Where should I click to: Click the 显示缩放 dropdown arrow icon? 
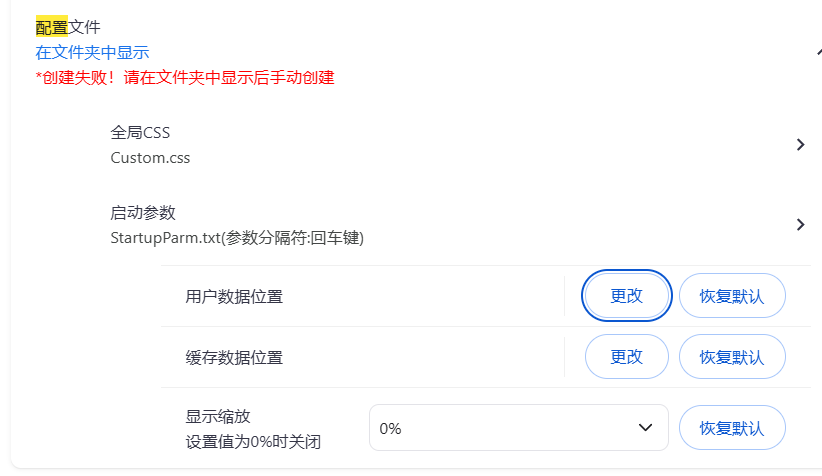(645, 428)
